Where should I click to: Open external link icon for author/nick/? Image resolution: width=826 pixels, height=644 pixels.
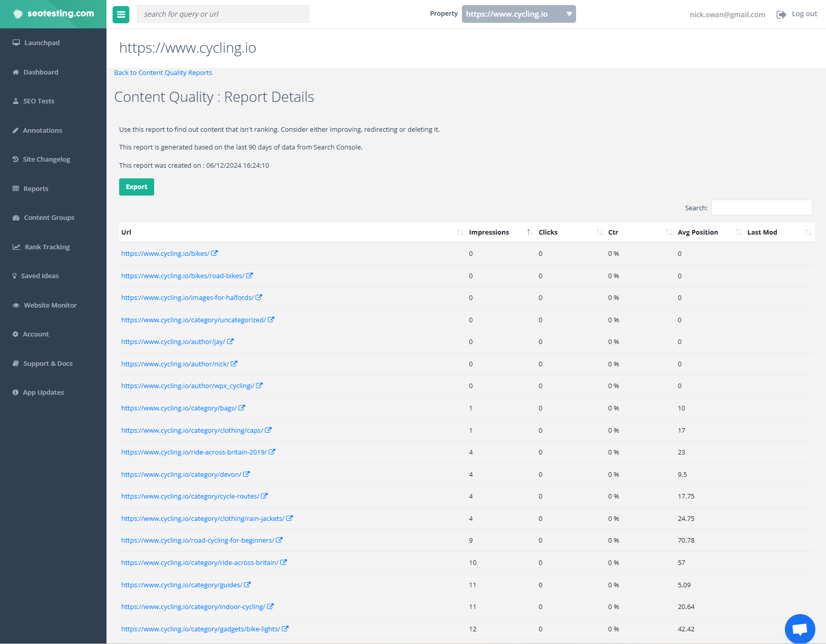pos(234,364)
